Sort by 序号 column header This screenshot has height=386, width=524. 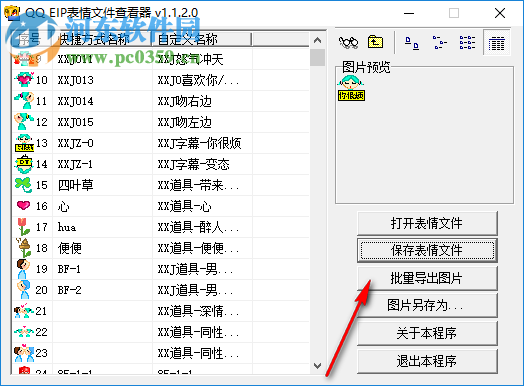pos(32,39)
